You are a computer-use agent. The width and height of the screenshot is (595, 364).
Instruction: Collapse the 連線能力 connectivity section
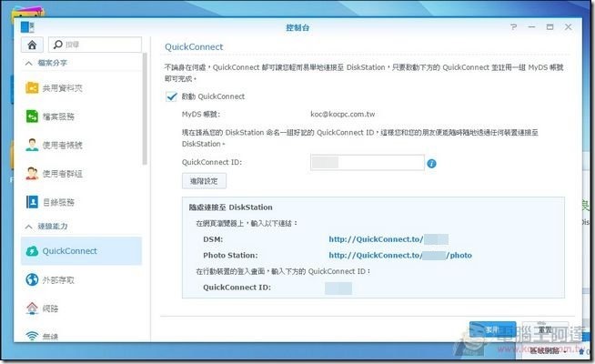point(29,227)
